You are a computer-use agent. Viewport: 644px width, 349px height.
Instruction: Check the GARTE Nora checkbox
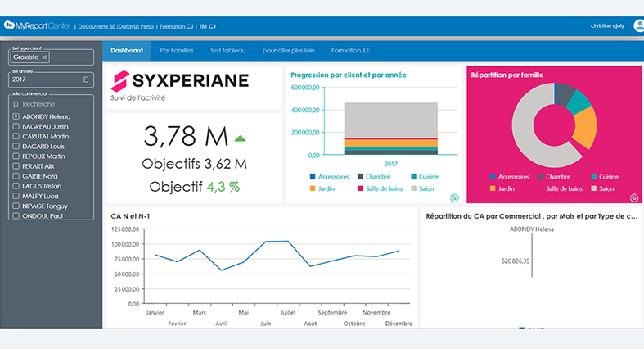[x=16, y=176]
